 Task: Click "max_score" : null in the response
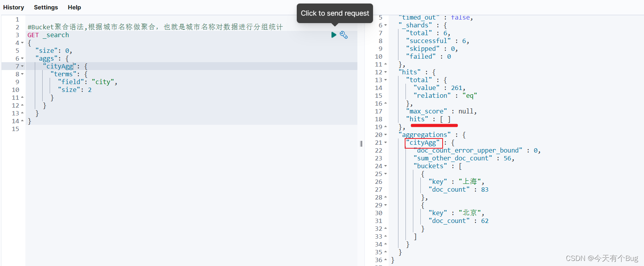pos(441,111)
